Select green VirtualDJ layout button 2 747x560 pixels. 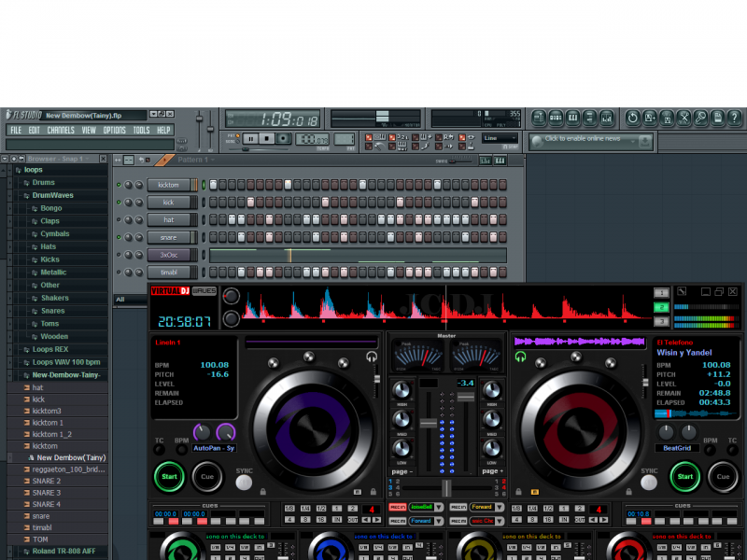coord(661,307)
